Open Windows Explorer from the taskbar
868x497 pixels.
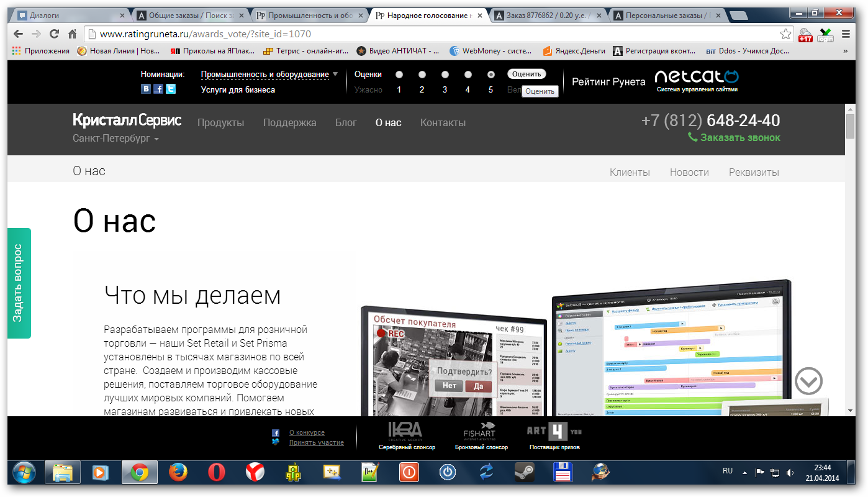(x=63, y=473)
